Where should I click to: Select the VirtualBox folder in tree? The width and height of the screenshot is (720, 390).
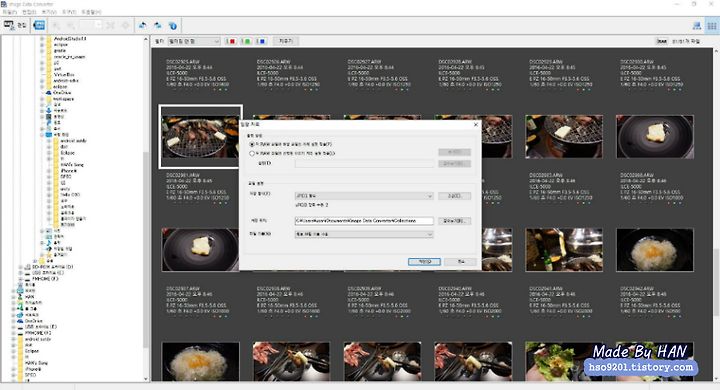(64, 74)
